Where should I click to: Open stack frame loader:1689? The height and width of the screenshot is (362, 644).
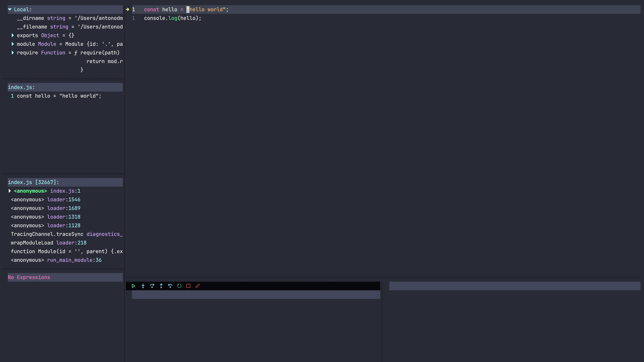pyautogui.click(x=45, y=208)
